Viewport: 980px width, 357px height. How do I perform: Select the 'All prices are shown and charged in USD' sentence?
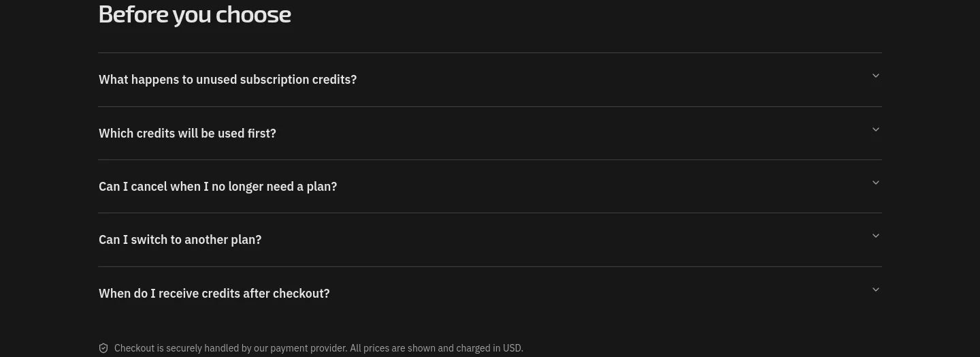(437, 348)
